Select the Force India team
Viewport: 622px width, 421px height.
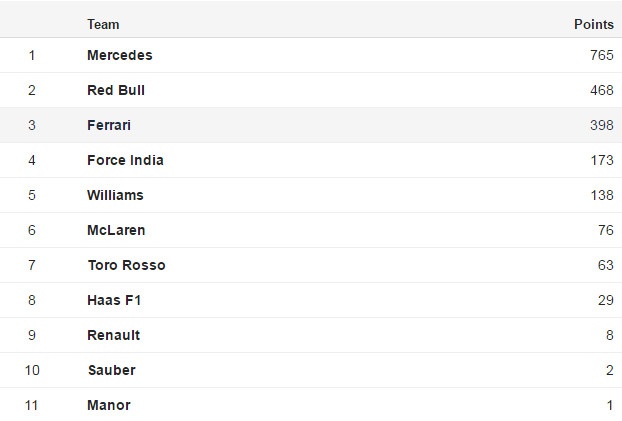[125, 160]
